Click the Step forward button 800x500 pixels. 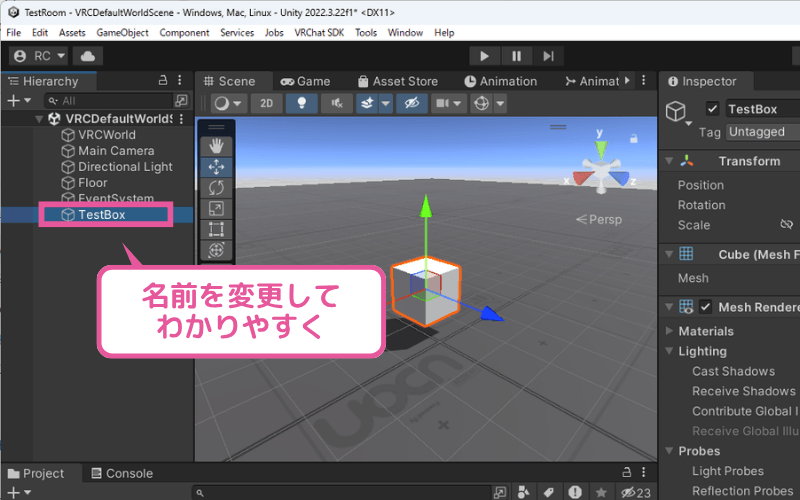[x=548, y=56]
